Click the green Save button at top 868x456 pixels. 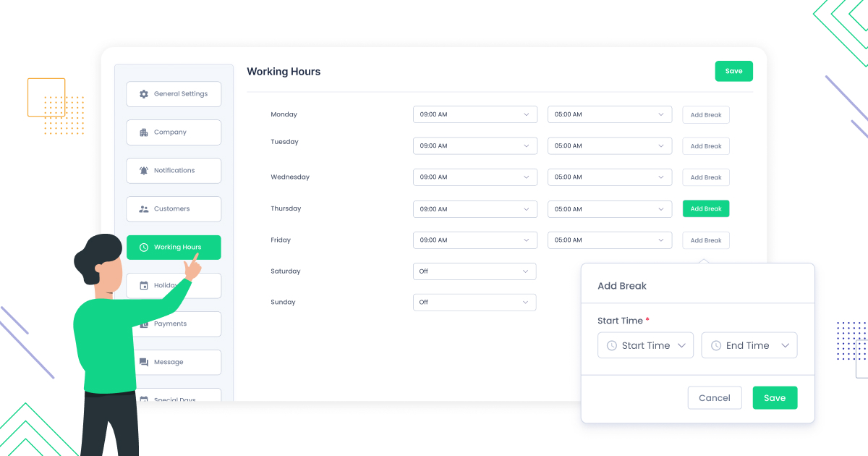point(733,71)
